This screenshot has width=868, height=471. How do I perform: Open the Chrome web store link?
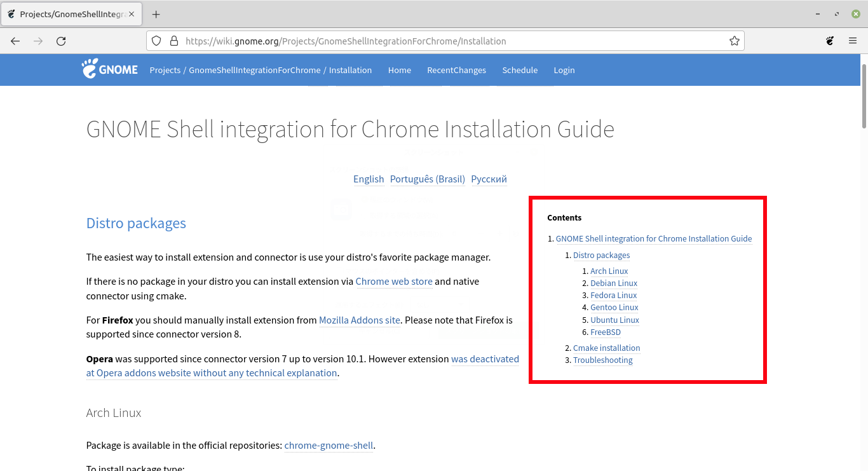[394, 281]
